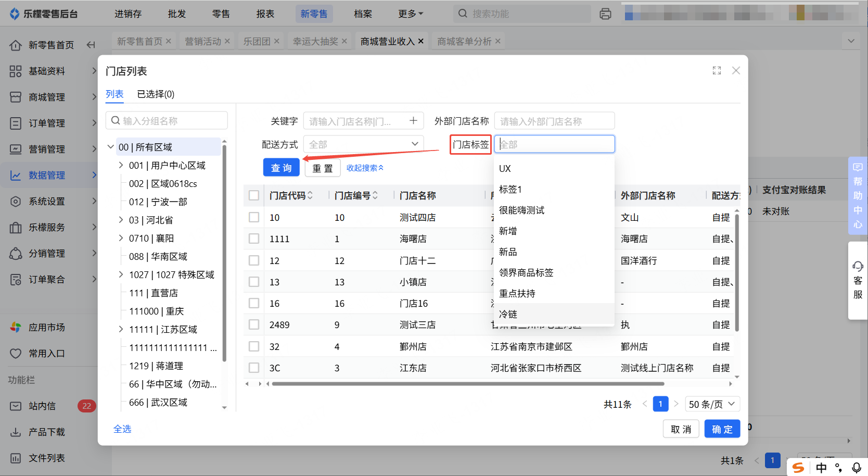Click the 客服 headset icon
Viewport: 868px width, 476px height.
coord(858,267)
